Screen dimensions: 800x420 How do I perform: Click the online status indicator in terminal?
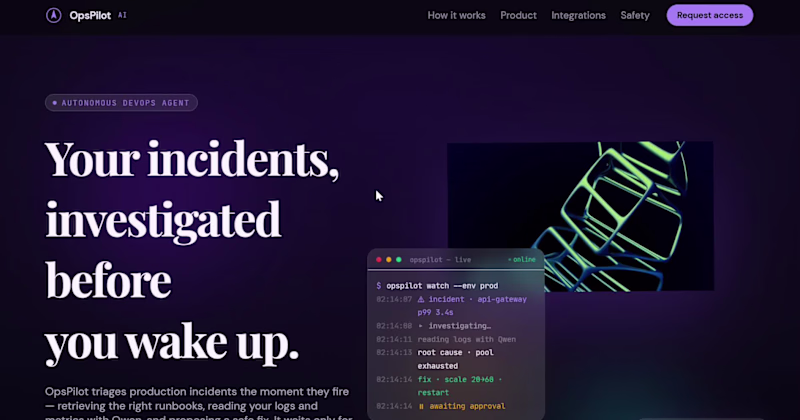(x=522, y=260)
